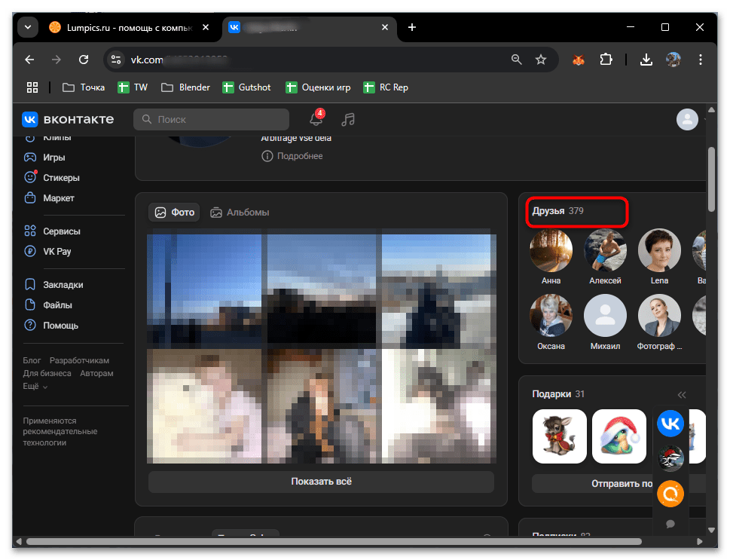This screenshot has height=560, width=730.
Task: Open the apps grid in bookmarks bar
Action: pos(32,87)
